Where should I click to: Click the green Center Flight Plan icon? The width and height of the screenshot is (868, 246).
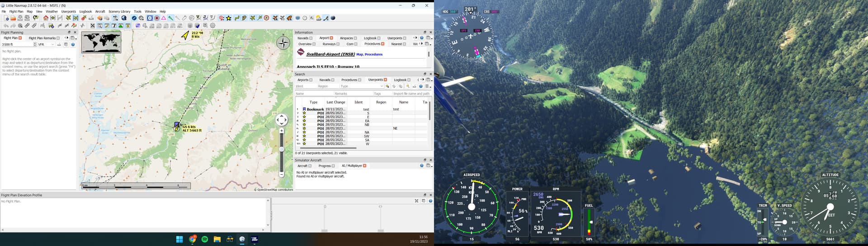coord(53,18)
